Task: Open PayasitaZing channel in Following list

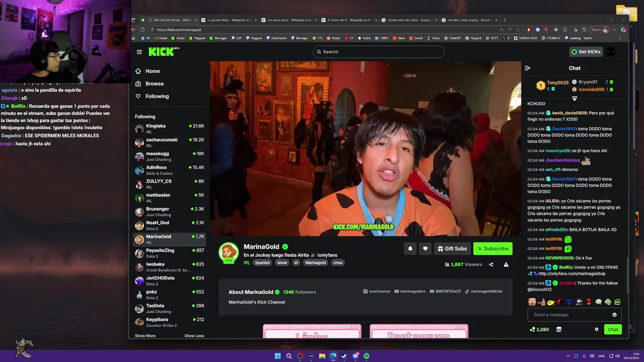Action: [170, 253]
